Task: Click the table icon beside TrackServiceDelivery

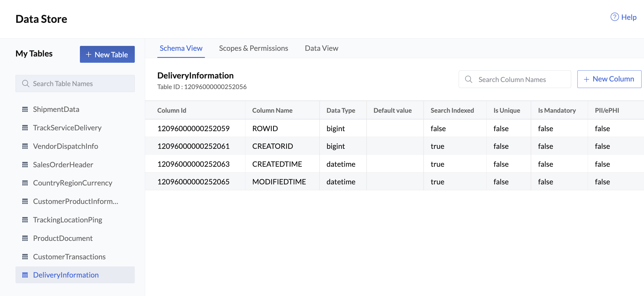Action: click(x=25, y=128)
